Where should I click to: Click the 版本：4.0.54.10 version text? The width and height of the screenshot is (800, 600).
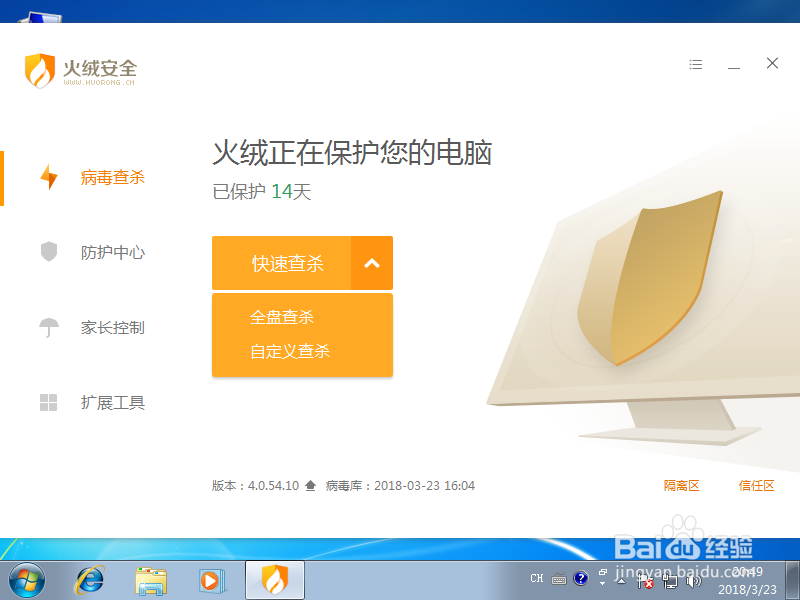[256, 486]
